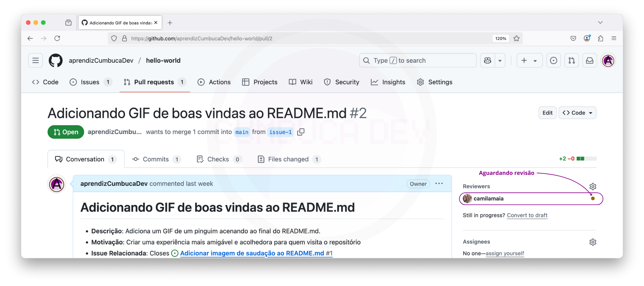Image resolution: width=644 pixels, height=286 pixels.
Task: Open the notifications inbox icon
Action: pos(590,61)
